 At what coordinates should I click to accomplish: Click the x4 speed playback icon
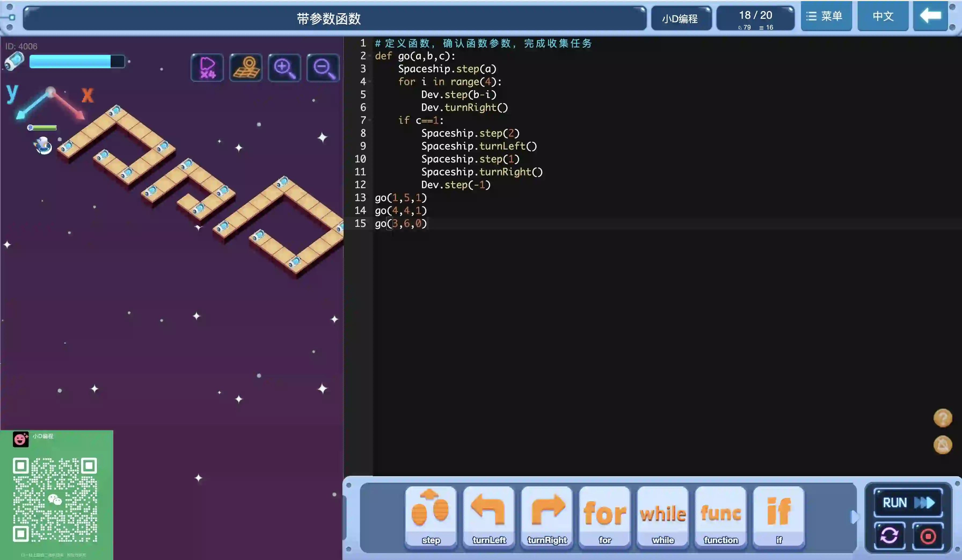[207, 68]
